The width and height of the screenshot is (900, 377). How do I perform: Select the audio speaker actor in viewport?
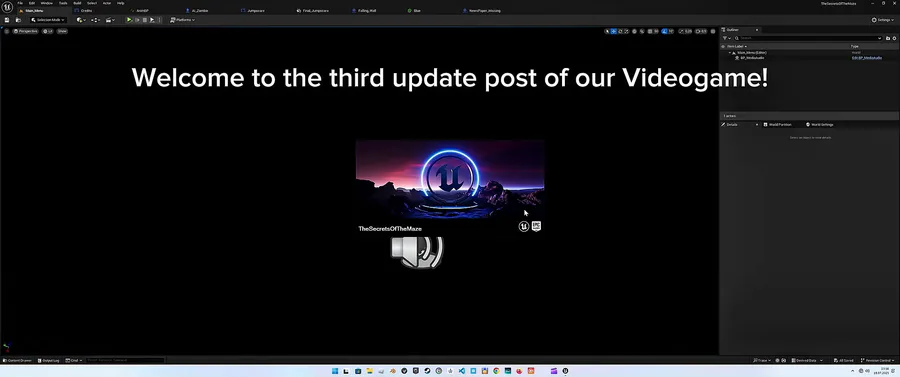point(417,252)
